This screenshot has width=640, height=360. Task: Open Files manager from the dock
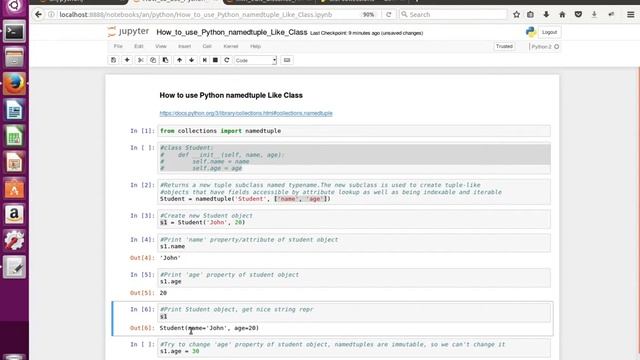tap(14, 57)
